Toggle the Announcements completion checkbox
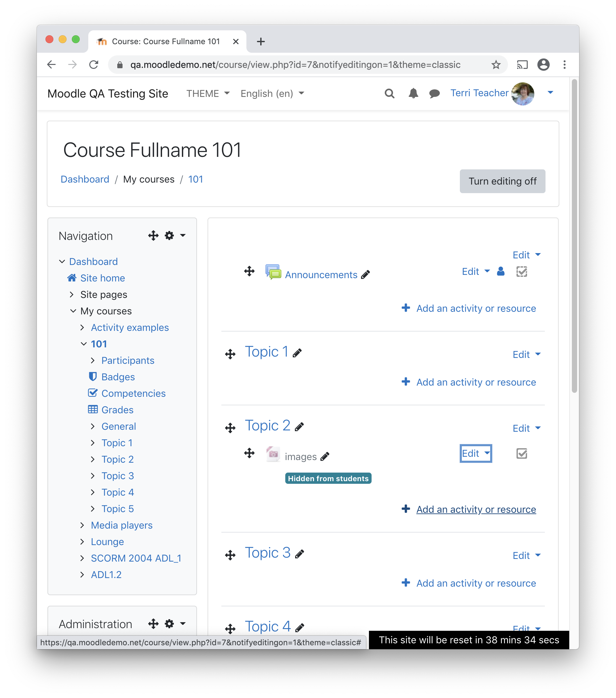Screen dimensions: 616x698 click(521, 272)
